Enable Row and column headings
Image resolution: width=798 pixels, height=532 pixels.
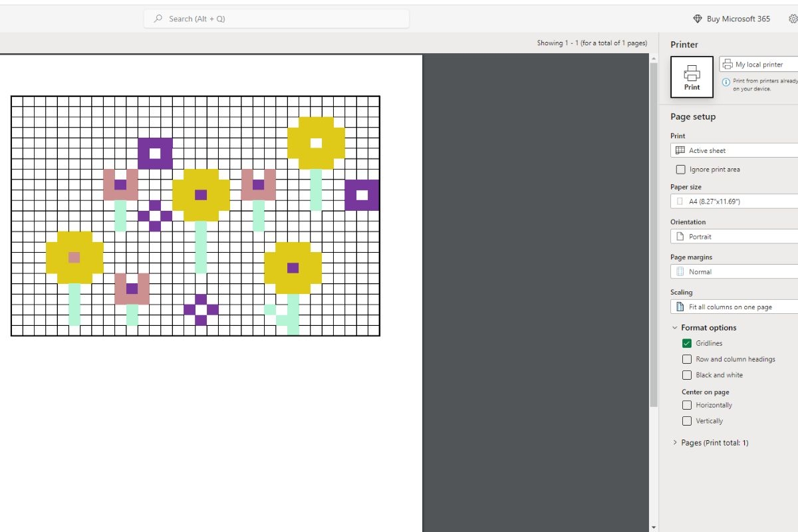(687, 359)
